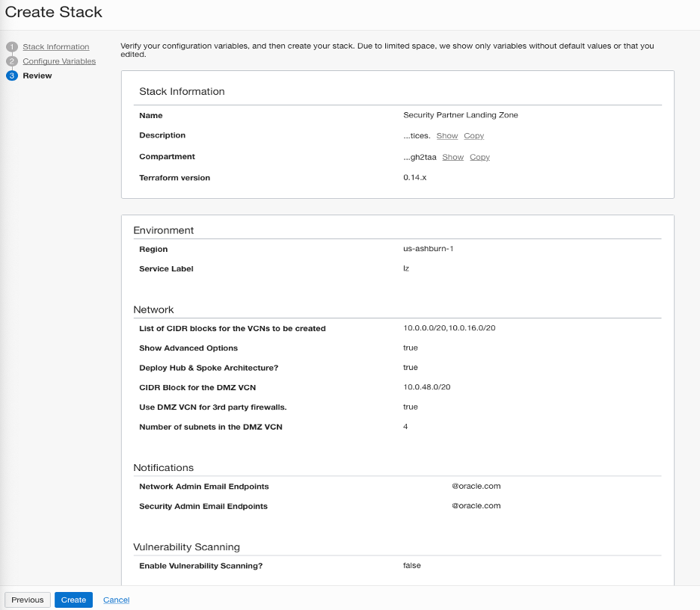700x610 pixels.
Task: Click the blue Create button
Action: [73, 600]
